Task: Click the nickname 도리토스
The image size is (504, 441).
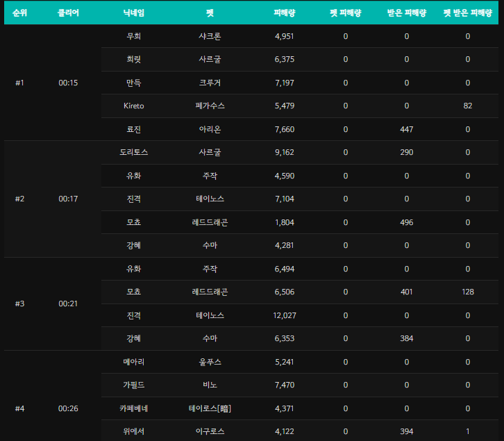Action: [x=133, y=152]
